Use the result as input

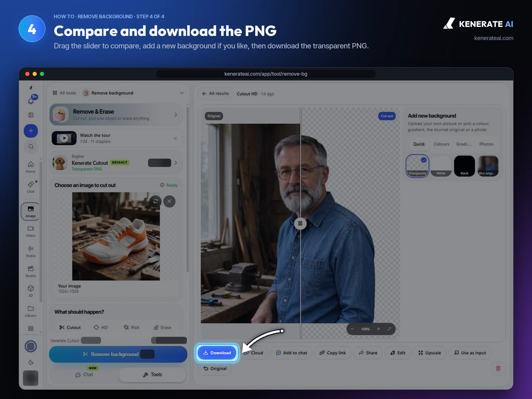pyautogui.click(x=470, y=353)
